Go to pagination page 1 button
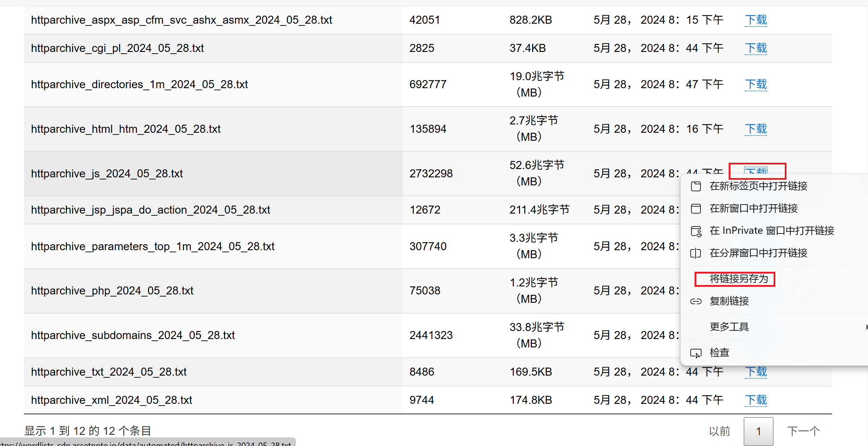The image size is (868, 446). tap(758, 431)
